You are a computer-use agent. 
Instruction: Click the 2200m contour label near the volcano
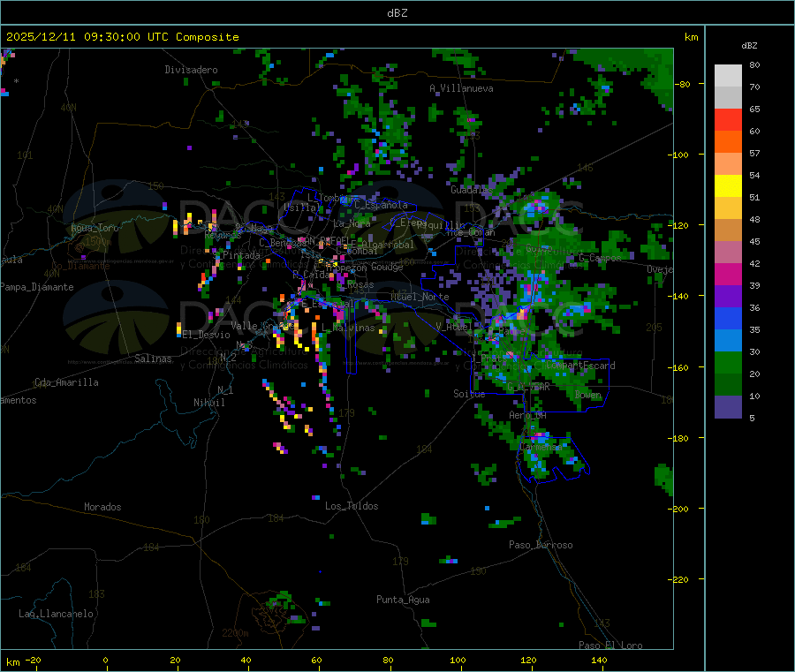(x=235, y=633)
